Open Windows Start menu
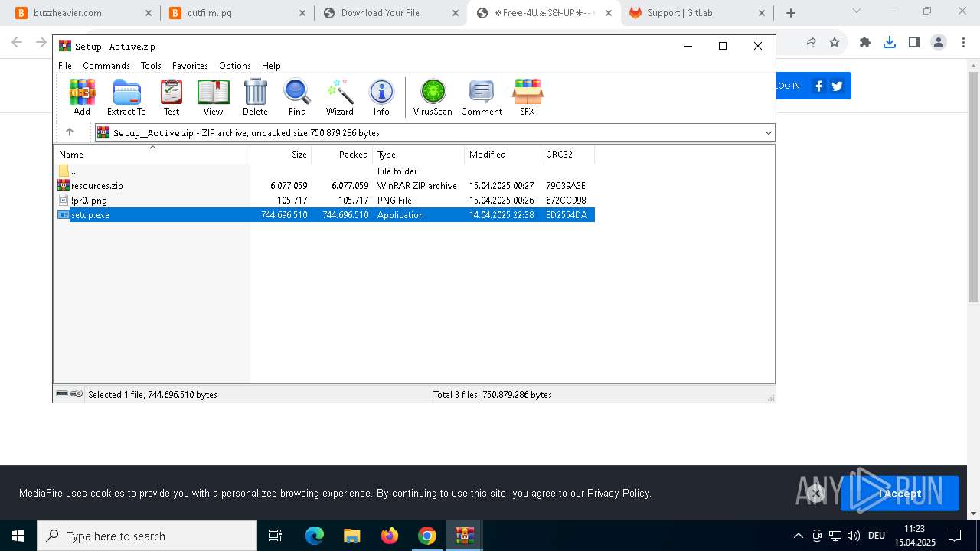 point(18,536)
